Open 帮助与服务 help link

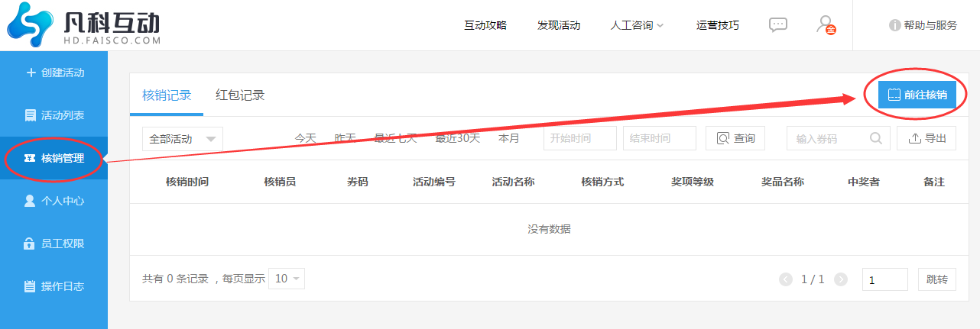coord(923,25)
